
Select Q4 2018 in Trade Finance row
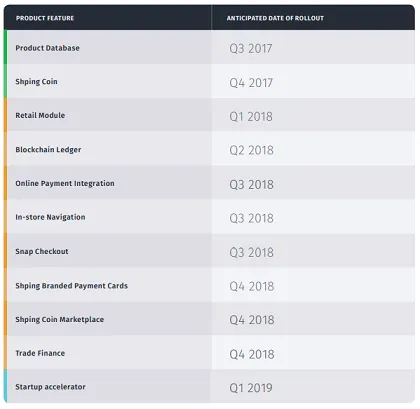[x=252, y=354]
